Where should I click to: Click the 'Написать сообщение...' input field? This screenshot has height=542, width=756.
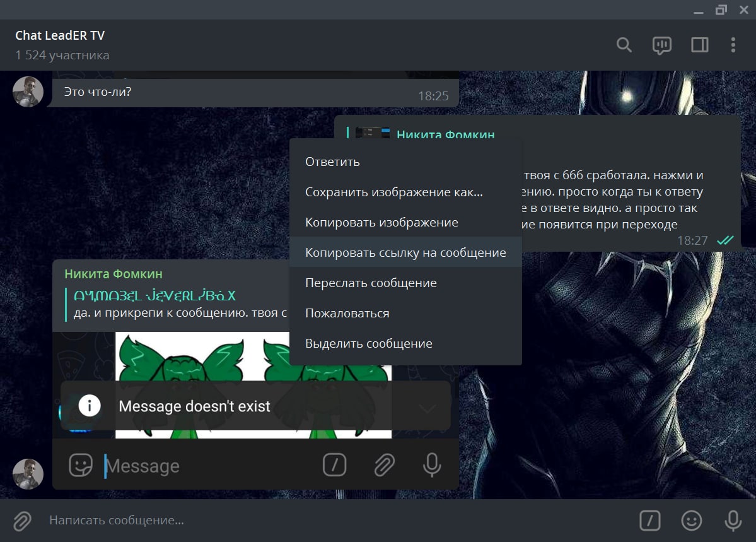(337, 521)
